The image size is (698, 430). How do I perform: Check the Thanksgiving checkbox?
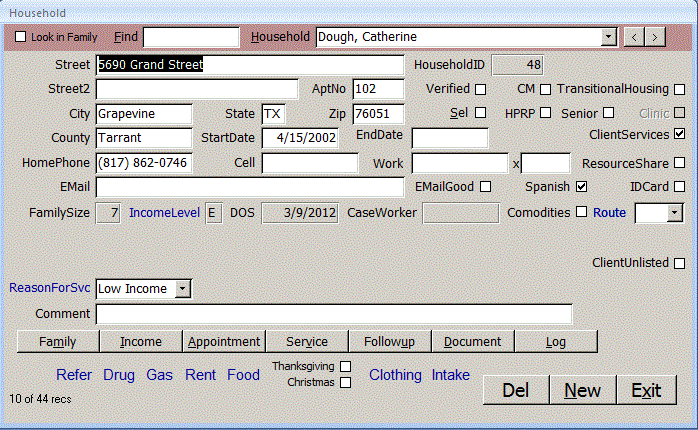point(346,367)
